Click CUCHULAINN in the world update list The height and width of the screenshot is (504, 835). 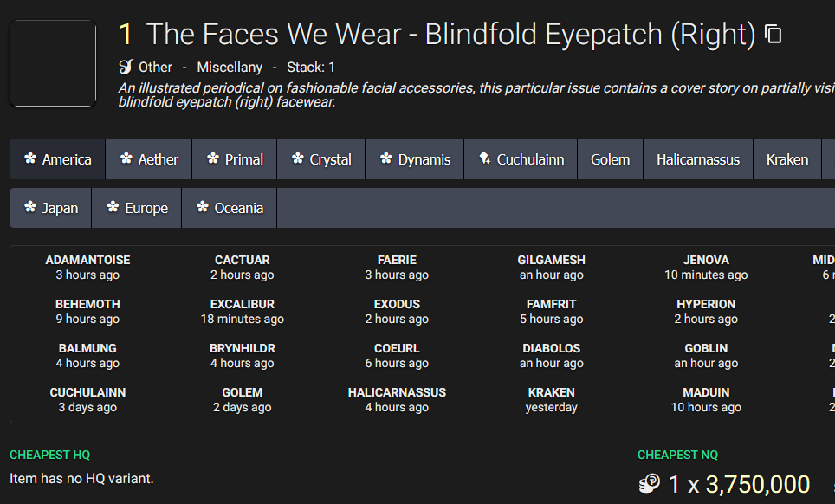pyautogui.click(x=87, y=400)
